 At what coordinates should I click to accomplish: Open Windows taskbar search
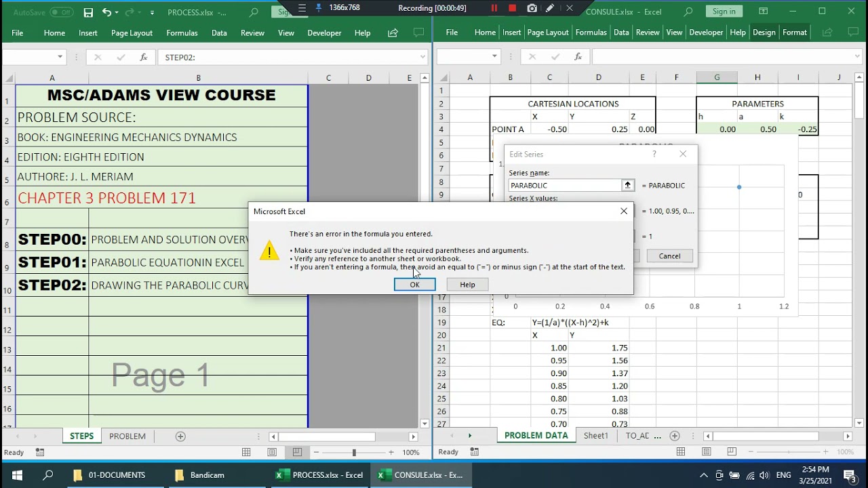[x=48, y=475]
